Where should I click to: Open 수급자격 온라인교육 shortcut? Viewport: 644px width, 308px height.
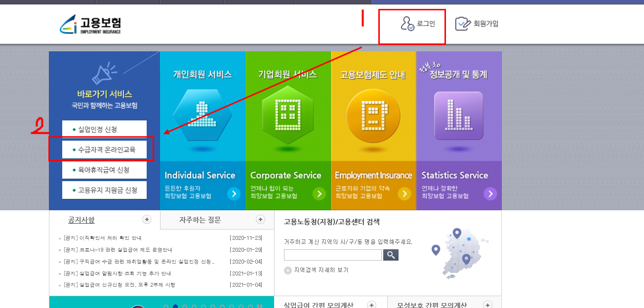pyautogui.click(x=104, y=150)
